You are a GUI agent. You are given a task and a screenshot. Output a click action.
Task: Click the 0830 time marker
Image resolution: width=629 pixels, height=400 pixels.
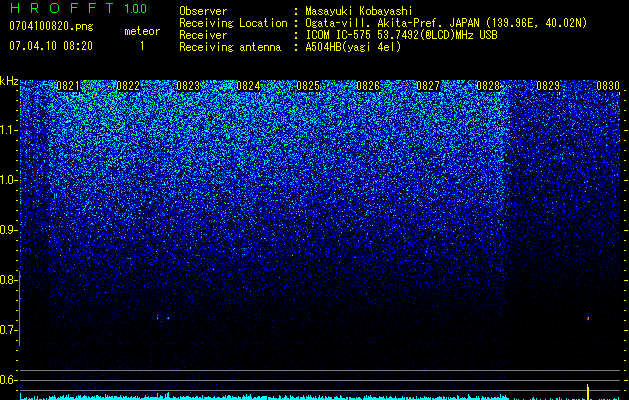click(x=608, y=86)
